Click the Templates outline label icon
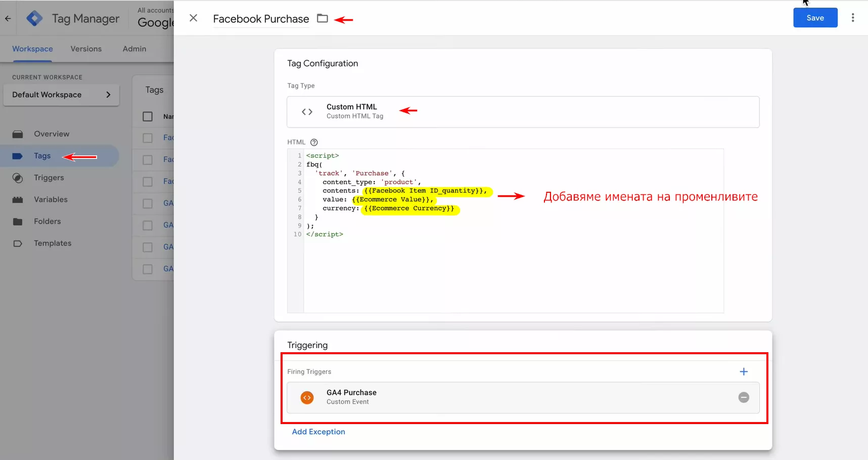Viewport: 868px width, 460px height. tap(18, 243)
